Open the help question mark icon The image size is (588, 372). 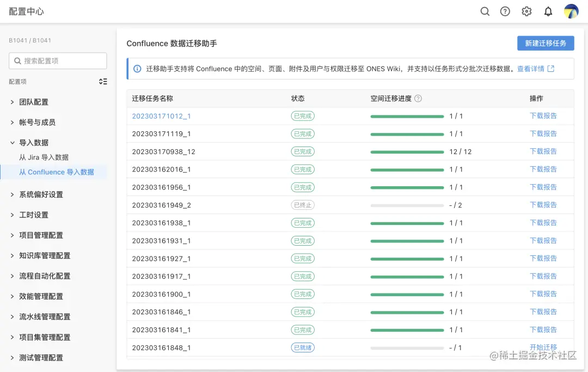click(505, 11)
